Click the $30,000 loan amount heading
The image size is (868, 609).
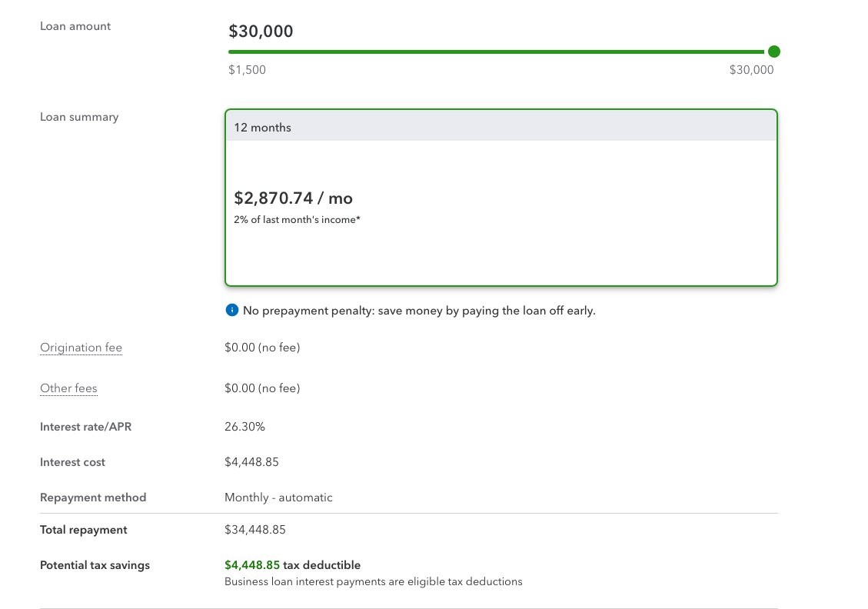click(x=261, y=31)
